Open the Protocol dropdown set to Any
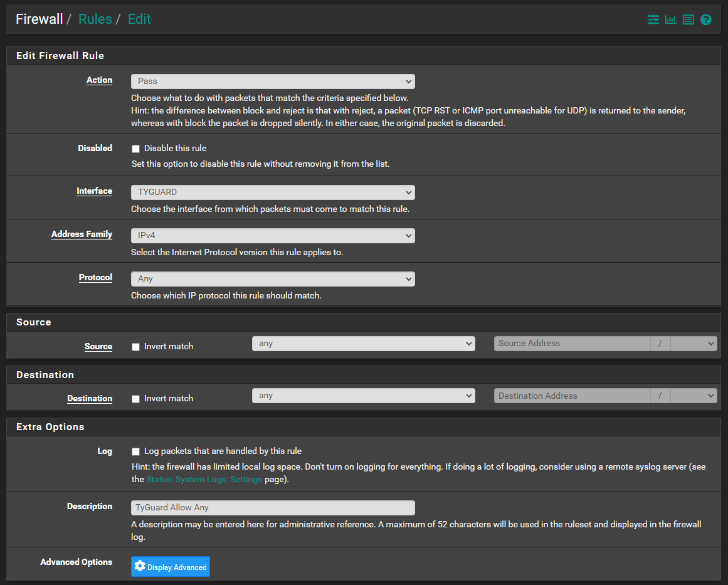 pyautogui.click(x=273, y=279)
